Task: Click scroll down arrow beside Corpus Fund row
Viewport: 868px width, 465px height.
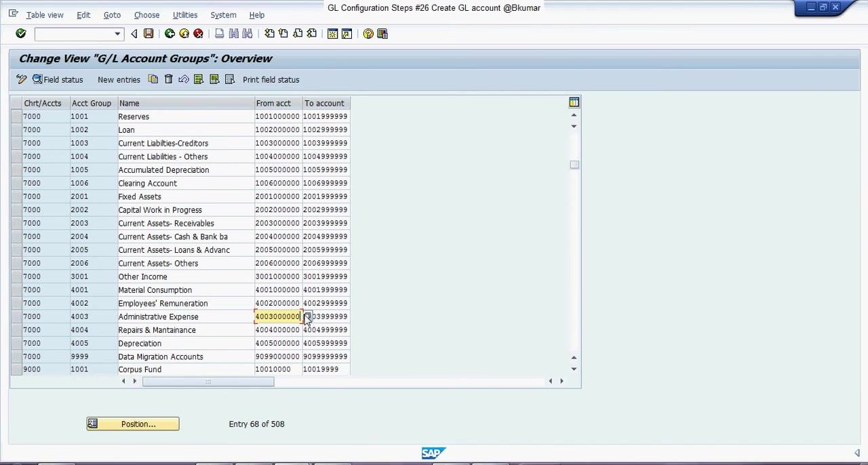Action: click(574, 369)
